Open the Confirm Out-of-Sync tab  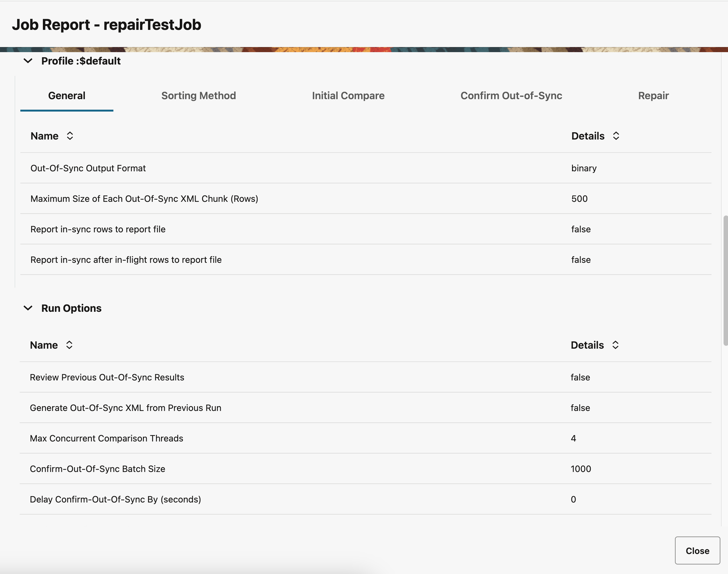tap(511, 95)
